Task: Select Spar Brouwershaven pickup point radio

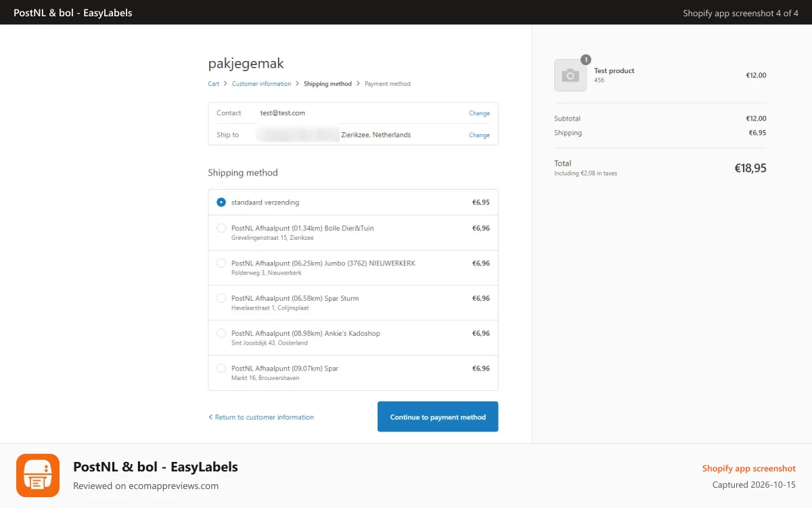Action: [x=221, y=369]
